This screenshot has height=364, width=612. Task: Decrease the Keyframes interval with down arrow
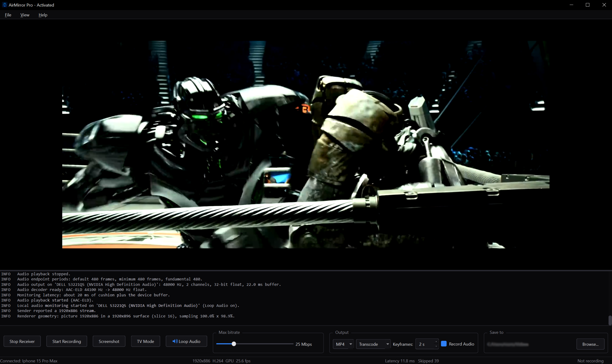pos(436,346)
